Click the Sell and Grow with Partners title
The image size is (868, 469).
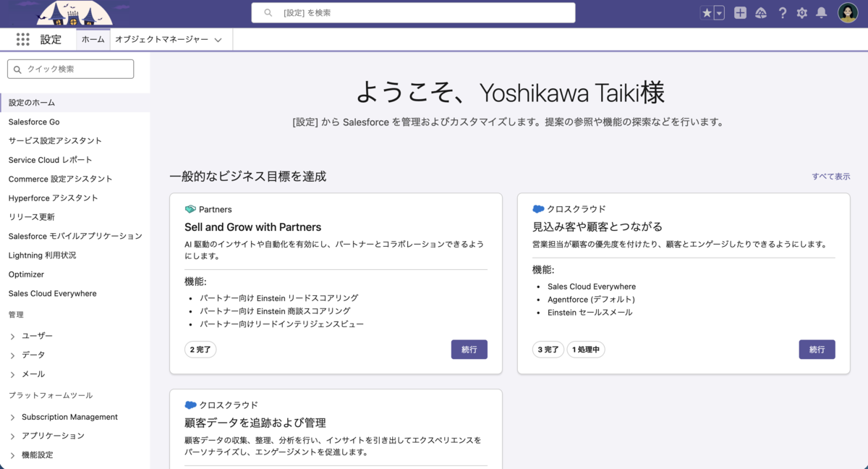(x=252, y=227)
